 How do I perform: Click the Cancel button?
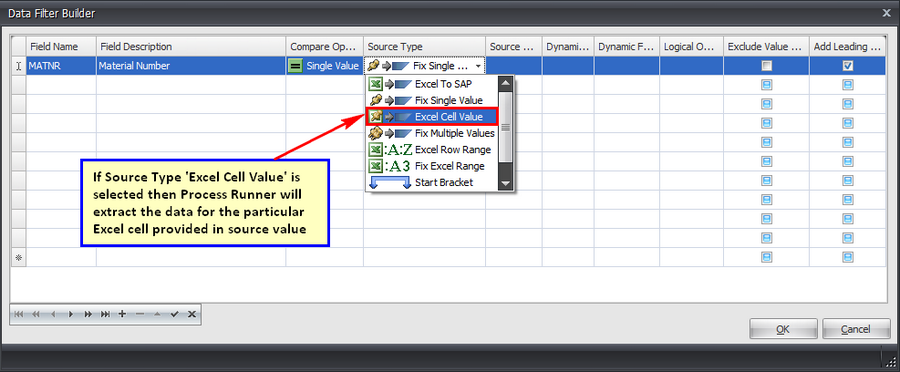coord(856,330)
